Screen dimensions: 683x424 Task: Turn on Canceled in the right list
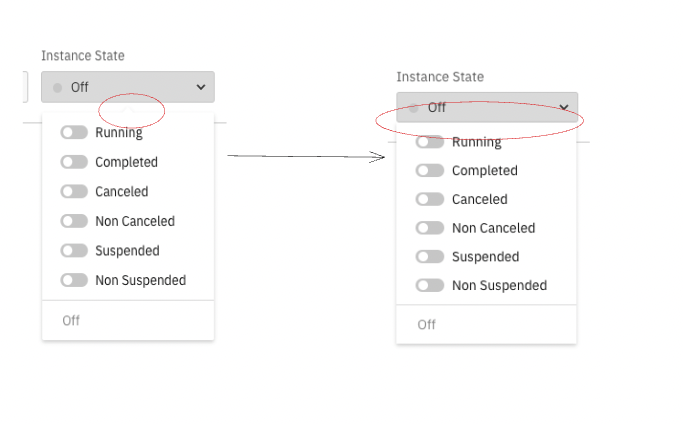430,199
